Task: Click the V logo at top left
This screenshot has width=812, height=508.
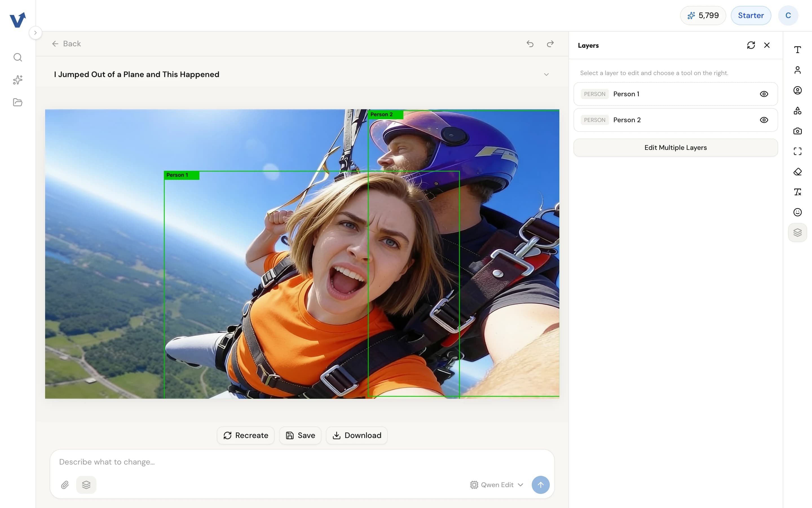Action: coord(18,20)
